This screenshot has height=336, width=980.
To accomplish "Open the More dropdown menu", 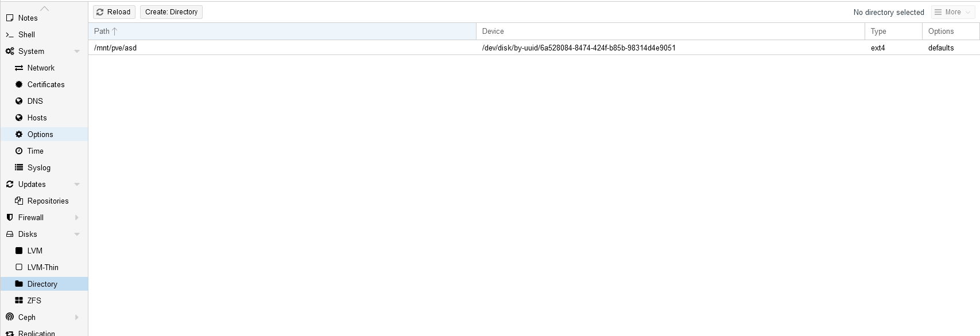I will click(x=953, y=12).
